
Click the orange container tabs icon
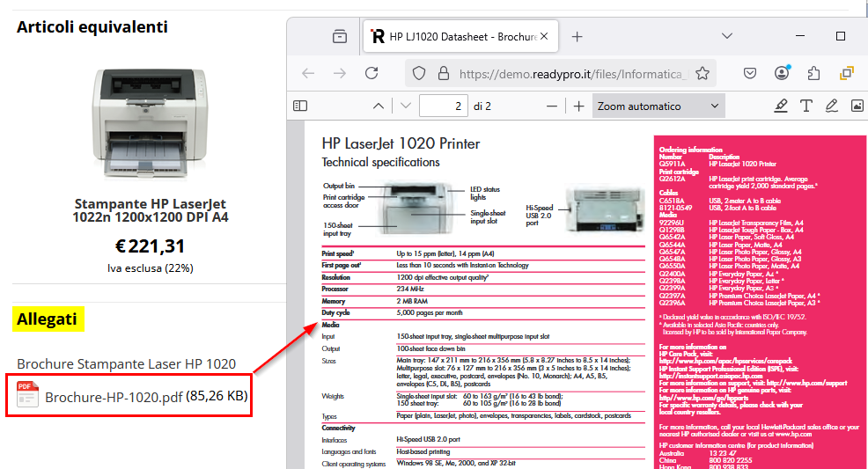point(846,73)
